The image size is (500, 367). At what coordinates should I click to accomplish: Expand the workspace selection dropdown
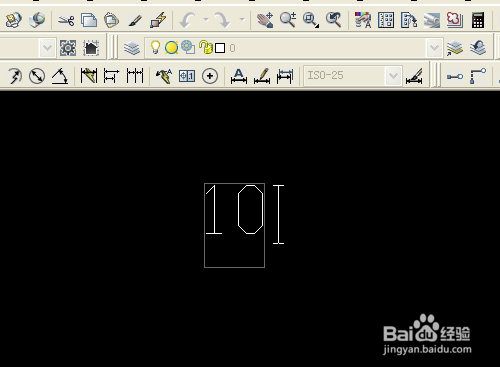[x=47, y=48]
